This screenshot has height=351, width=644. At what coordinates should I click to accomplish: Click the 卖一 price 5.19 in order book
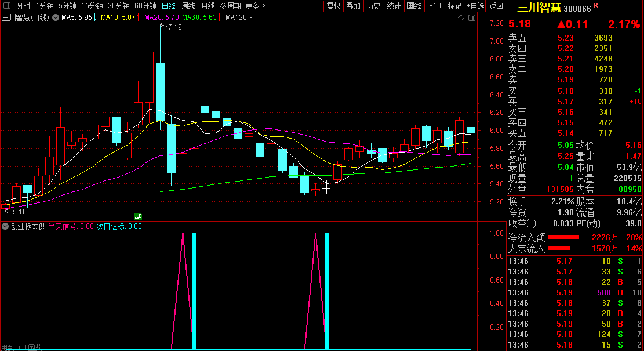coord(565,79)
